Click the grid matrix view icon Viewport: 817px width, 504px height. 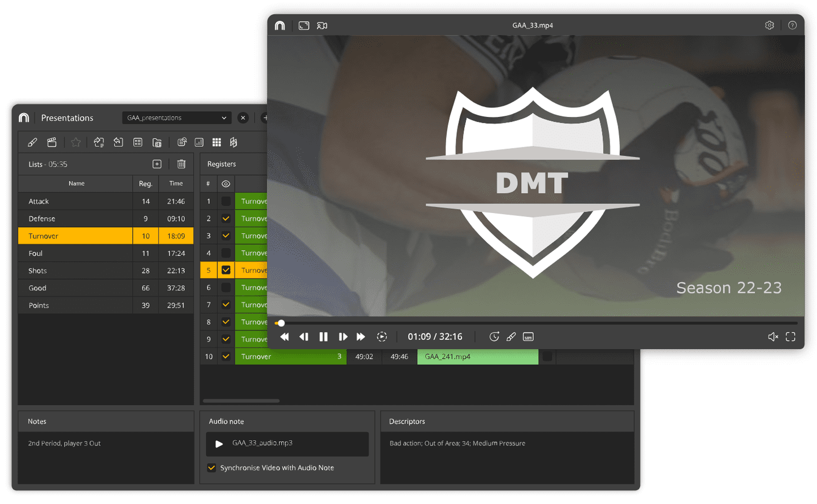pyautogui.click(x=217, y=142)
